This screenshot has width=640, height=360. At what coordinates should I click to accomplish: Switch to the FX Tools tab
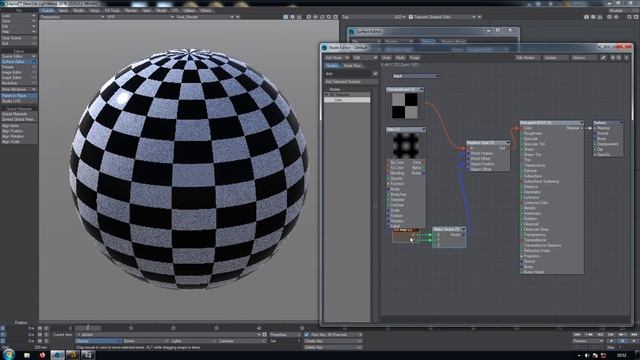tap(112, 11)
